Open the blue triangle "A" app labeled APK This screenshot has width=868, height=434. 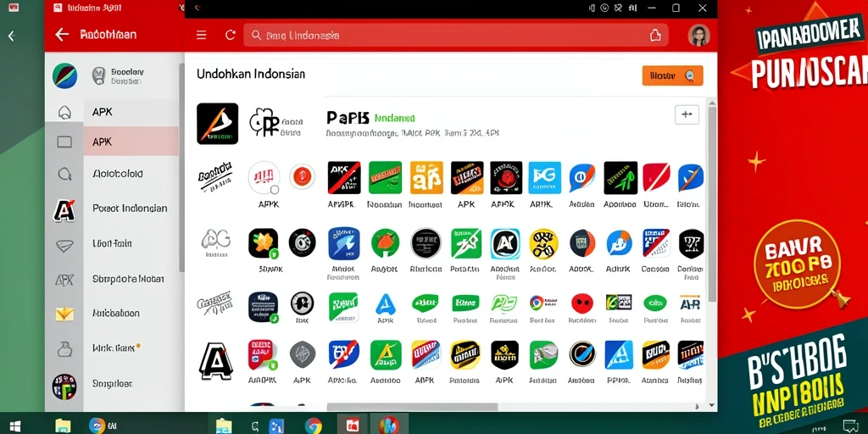386,304
